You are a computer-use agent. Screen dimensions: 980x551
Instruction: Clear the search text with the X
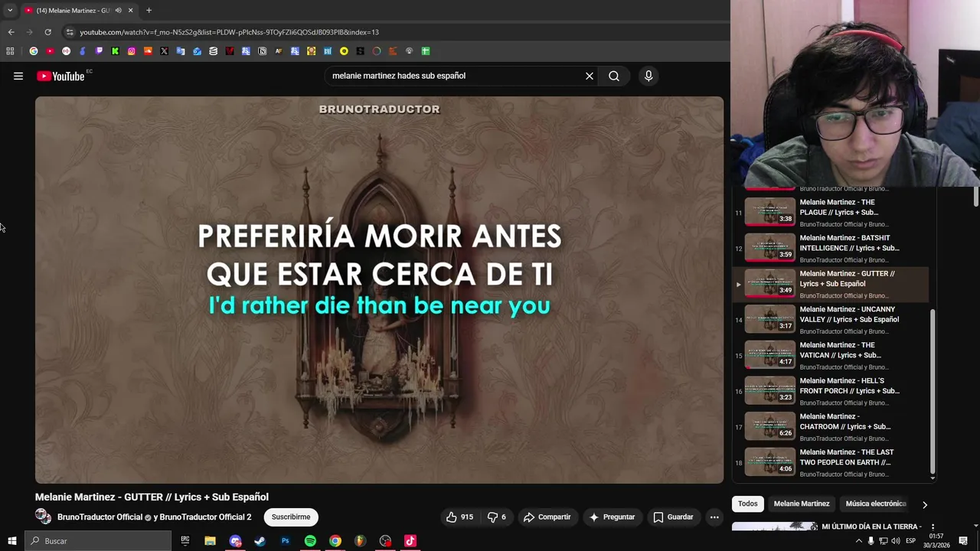click(x=590, y=76)
